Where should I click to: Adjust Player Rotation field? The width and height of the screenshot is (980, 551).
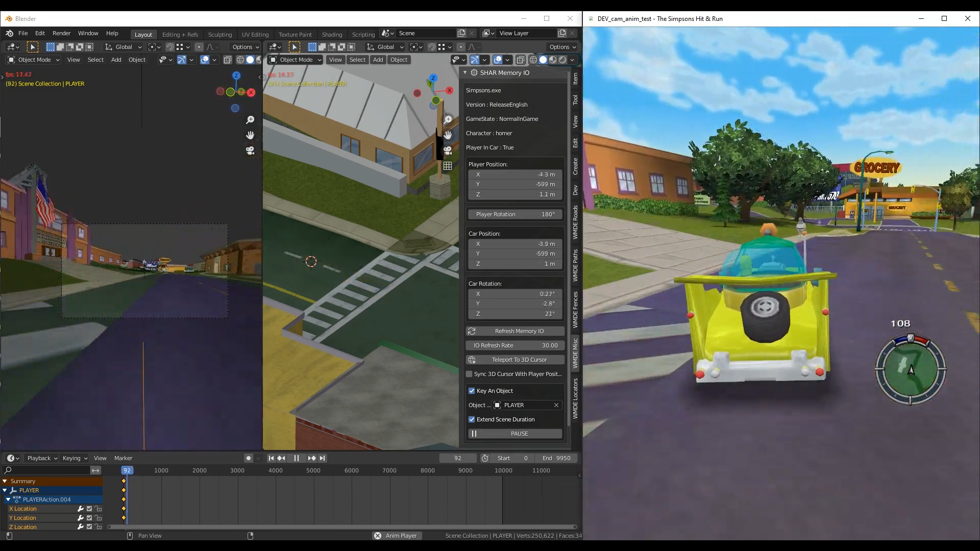[515, 214]
